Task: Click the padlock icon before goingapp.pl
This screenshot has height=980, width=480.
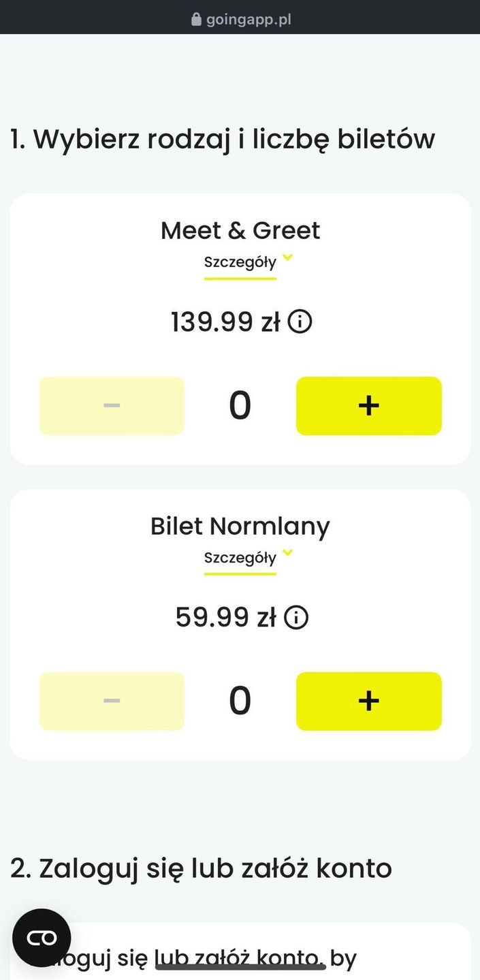Action: [197, 19]
